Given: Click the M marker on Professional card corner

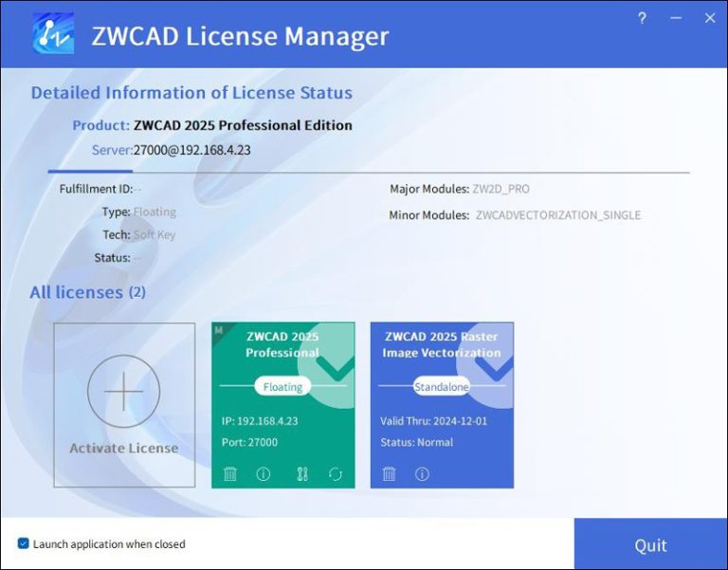Looking at the screenshot, I should click(x=219, y=329).
